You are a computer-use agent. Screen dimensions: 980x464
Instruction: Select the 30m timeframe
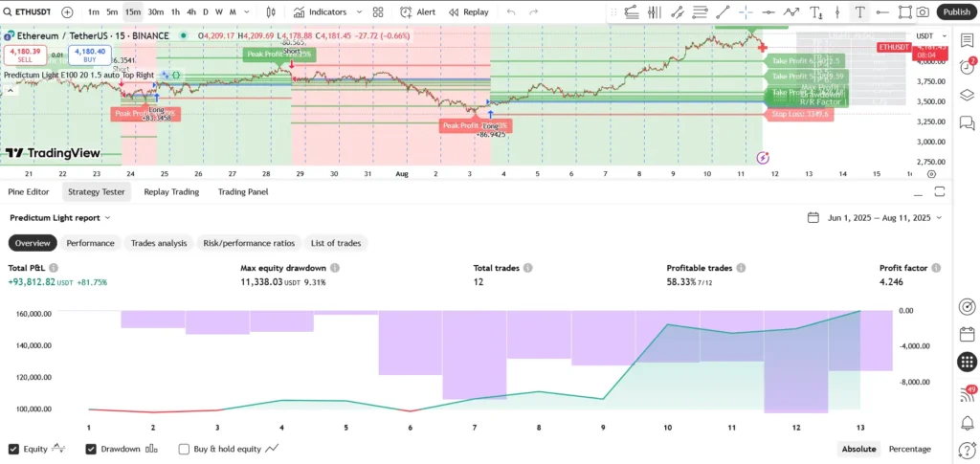point(156,11)
